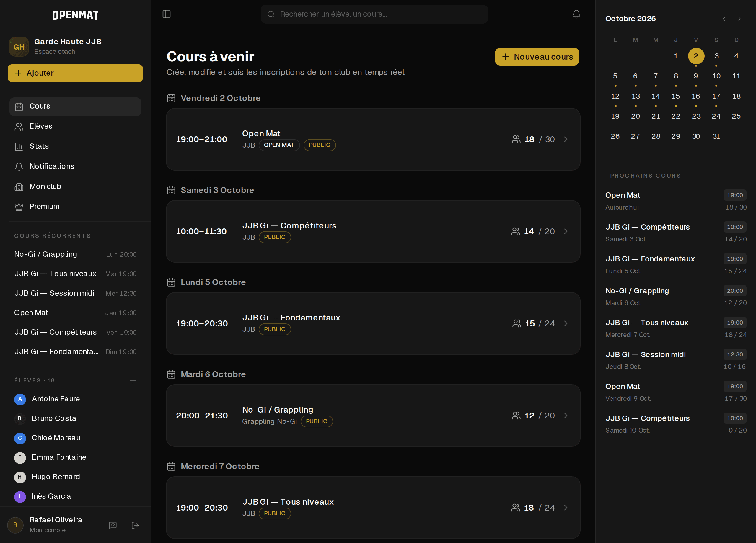Open student Chloé Moreau
Screen dimensions: 756x543
pos(75,438)
